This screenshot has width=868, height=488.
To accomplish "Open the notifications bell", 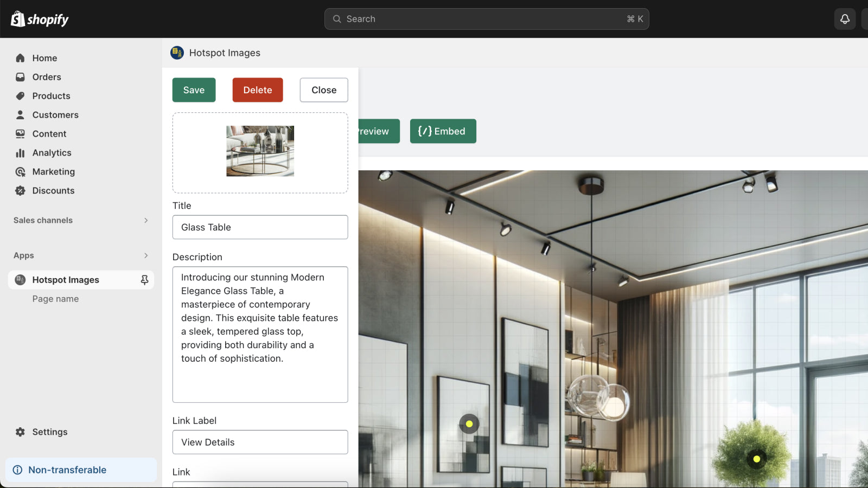I will click(845, 19).
